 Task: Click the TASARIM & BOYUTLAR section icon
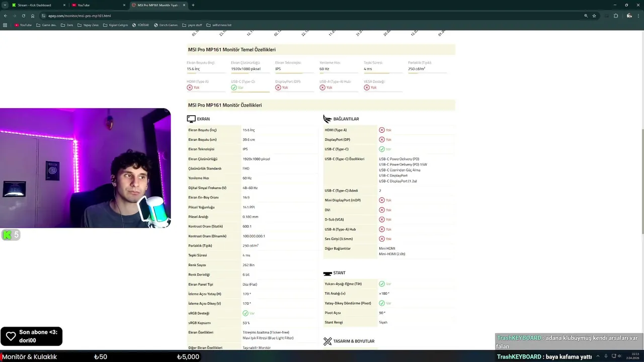coord(328,341)
